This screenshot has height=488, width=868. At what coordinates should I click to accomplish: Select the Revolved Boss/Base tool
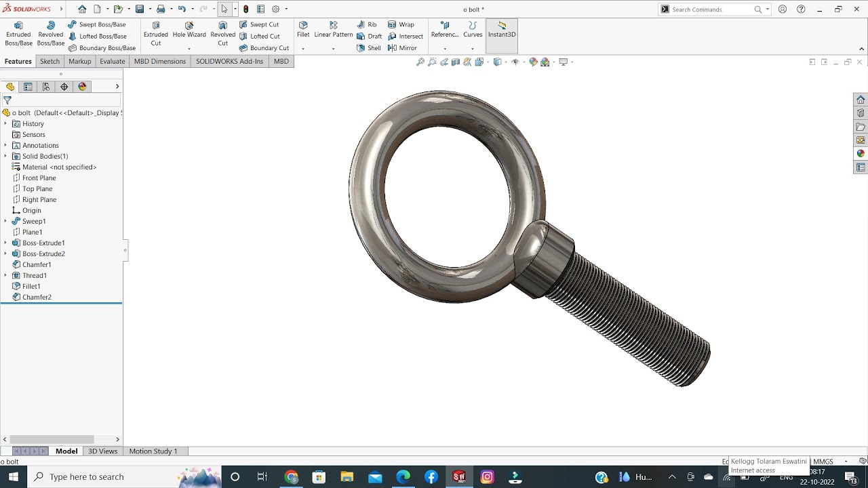coord(51,34)
